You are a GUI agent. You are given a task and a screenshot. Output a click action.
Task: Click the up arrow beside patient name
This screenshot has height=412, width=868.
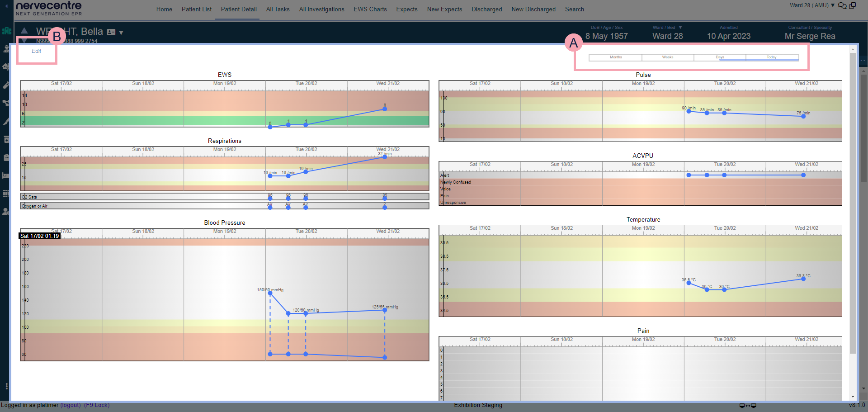[x=24, y=31]
